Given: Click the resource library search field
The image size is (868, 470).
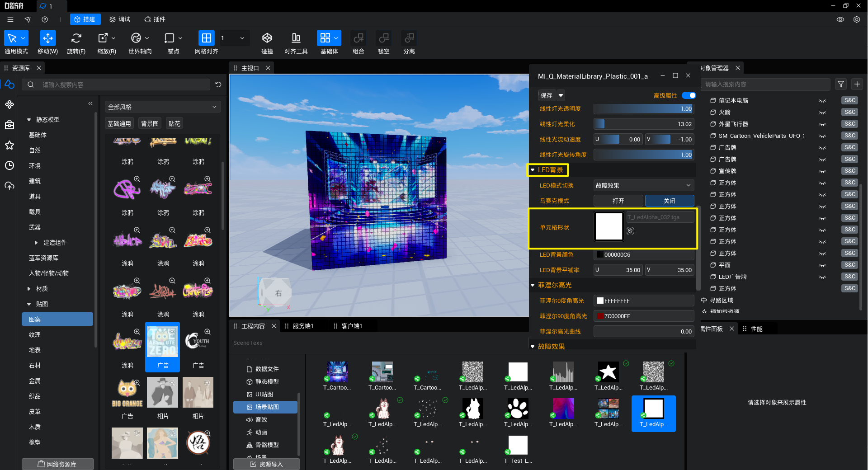Looking at the screenshot, I should click(117, 85).
